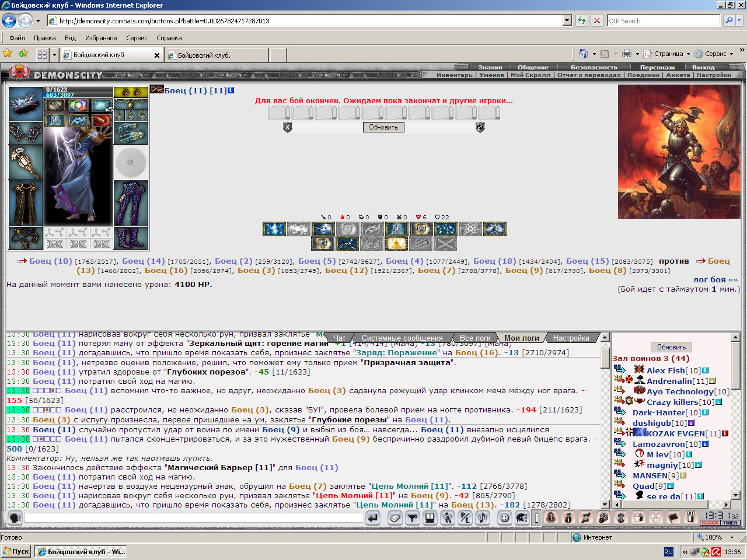Switch to the Все логи tab
Image resolution: width=747 pixels, height=560 pixels.
click(x=475, y=338)
